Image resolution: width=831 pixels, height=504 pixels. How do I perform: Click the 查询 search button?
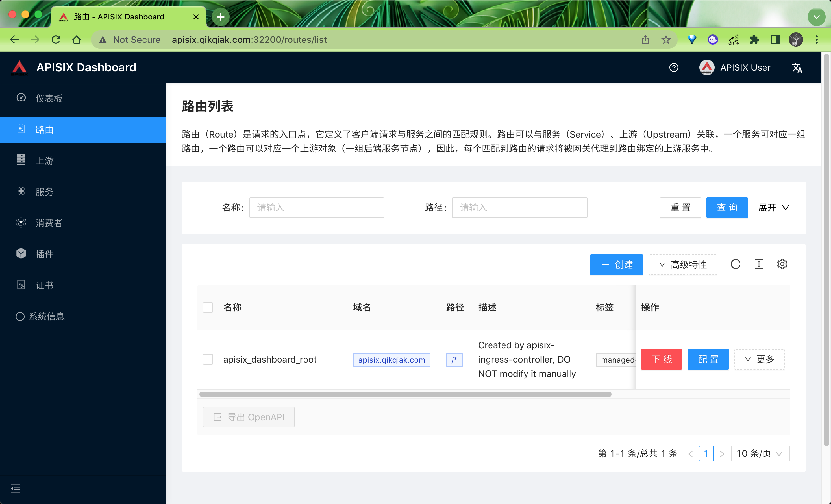[x=727, y=208]
